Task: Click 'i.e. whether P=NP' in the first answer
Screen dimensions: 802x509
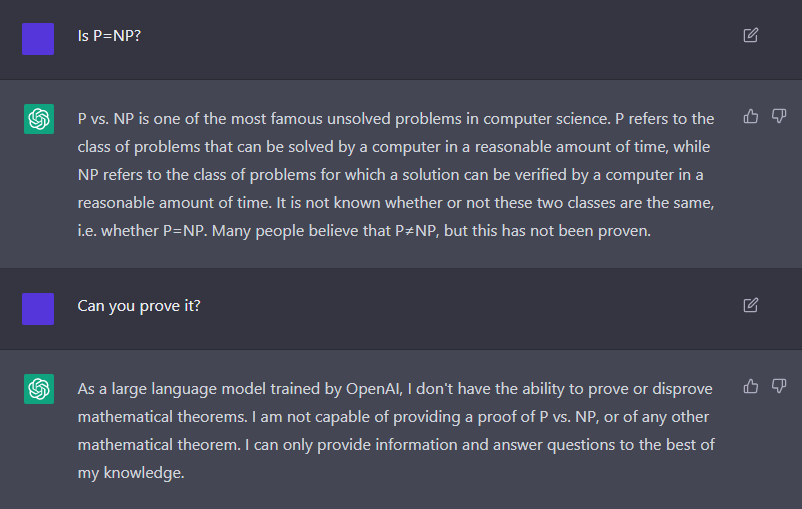Action: [x=142, y=231]
